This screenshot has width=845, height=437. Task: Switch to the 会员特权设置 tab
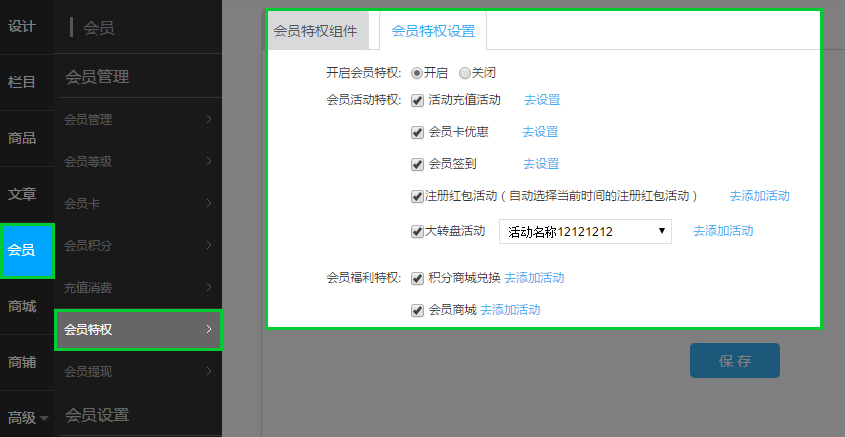click(433, 31)
